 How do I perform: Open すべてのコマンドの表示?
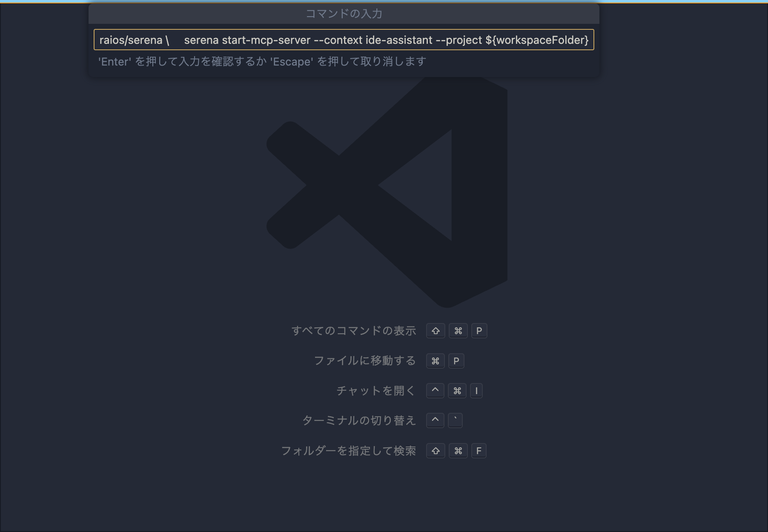pos(354,331)
